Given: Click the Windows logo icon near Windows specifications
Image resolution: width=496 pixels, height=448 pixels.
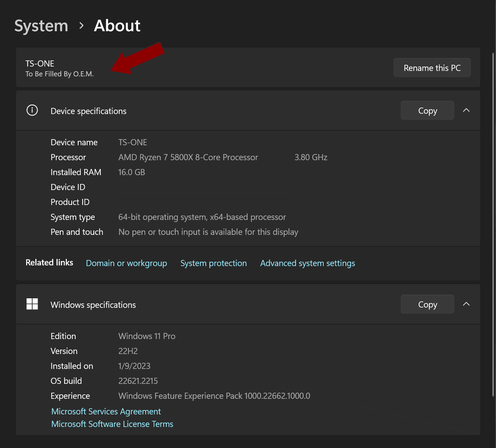Looking at the screenshot, I should [x=32, y=304].
